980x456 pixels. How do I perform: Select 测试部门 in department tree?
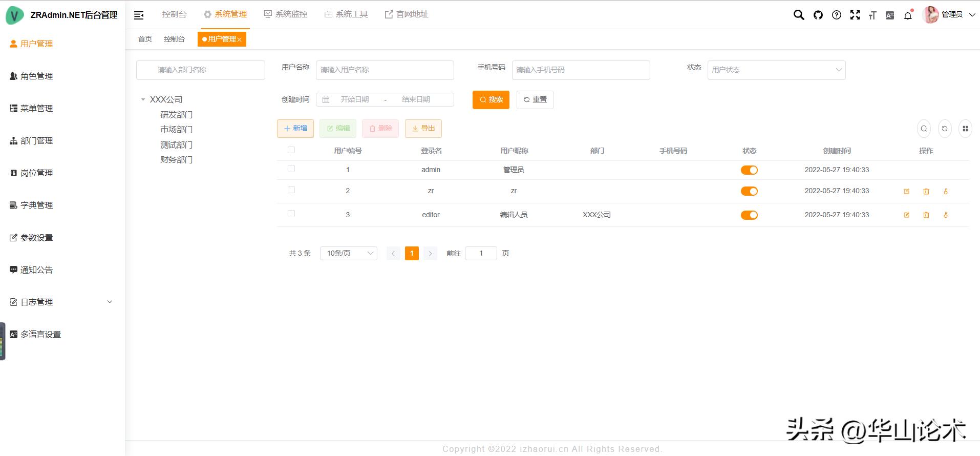click(x=176, y=145)
